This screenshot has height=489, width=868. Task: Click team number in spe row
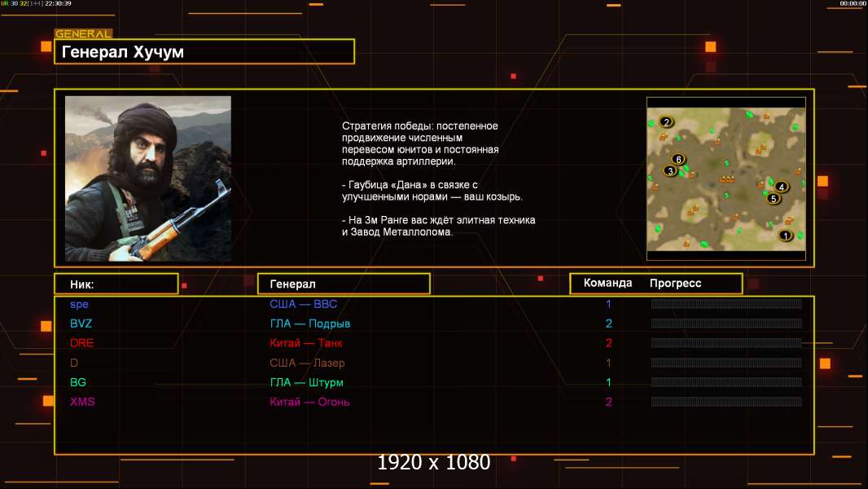(x=608, y=304)
